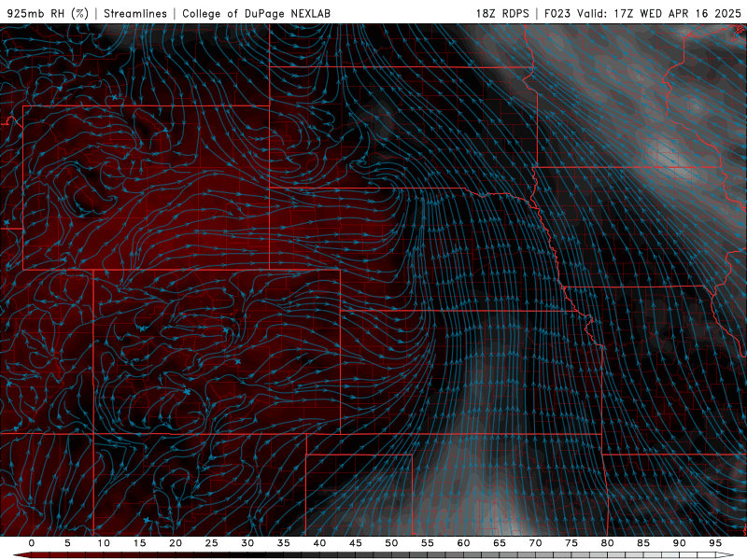Click "College of DuPage NEXLAB" header text
Viewport: 747px width, 560px height.
click(256, 13)
